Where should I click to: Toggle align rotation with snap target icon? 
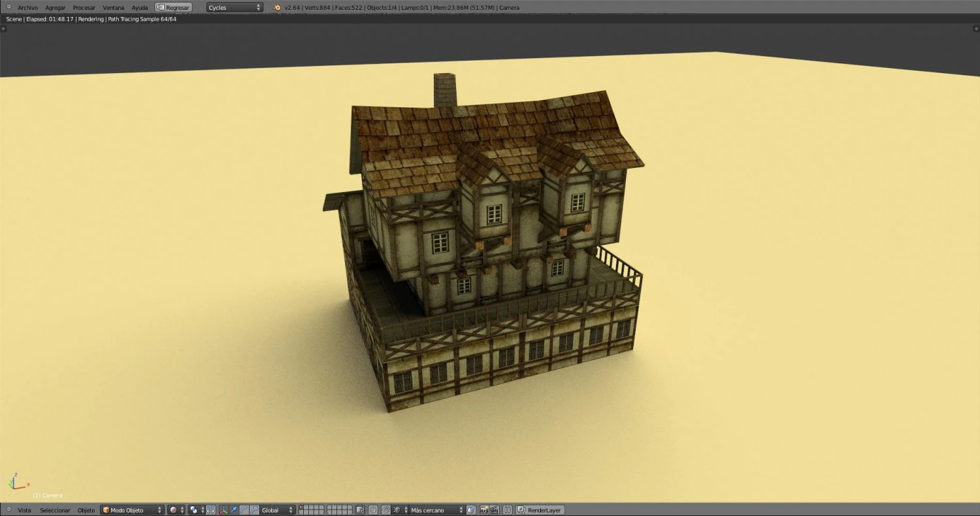[x=471, y=510]
